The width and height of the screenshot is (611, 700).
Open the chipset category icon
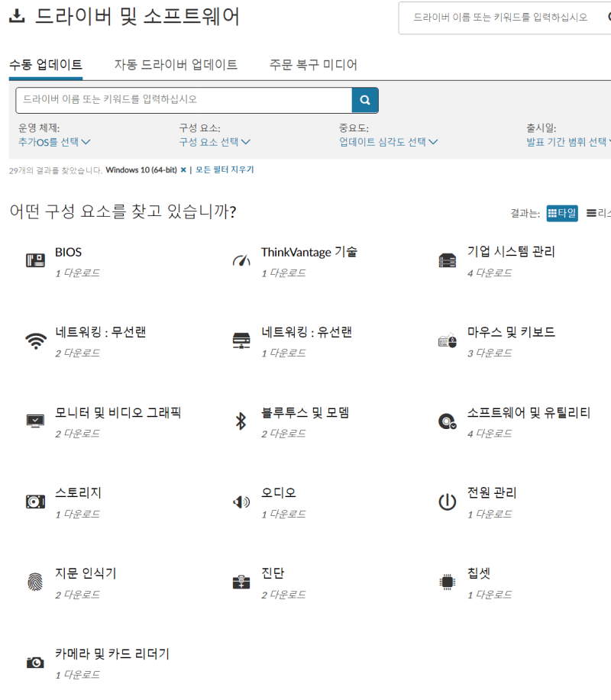tap(447, 581)
